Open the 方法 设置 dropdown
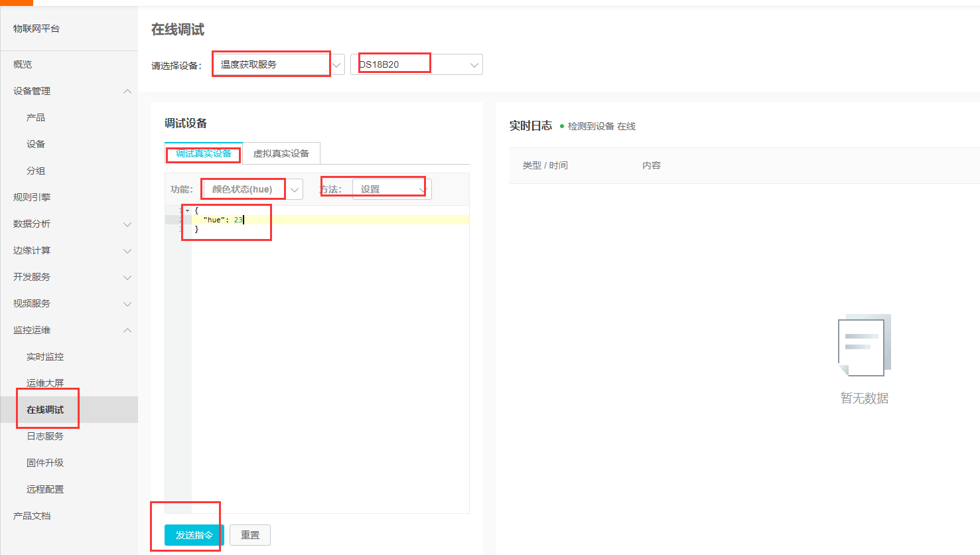 point(392,189)
